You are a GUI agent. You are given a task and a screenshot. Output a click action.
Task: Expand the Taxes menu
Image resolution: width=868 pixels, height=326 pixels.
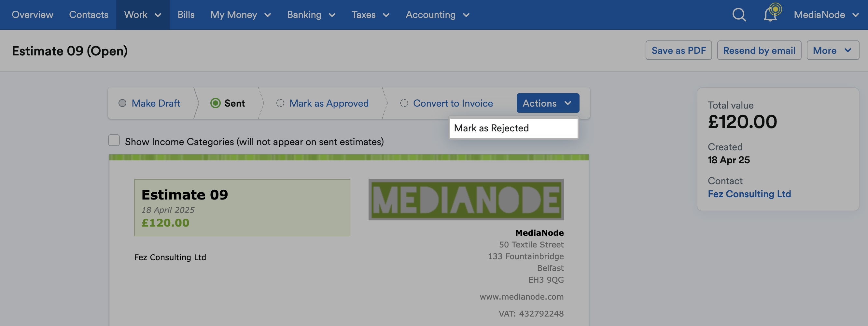(x=370, y=15)
